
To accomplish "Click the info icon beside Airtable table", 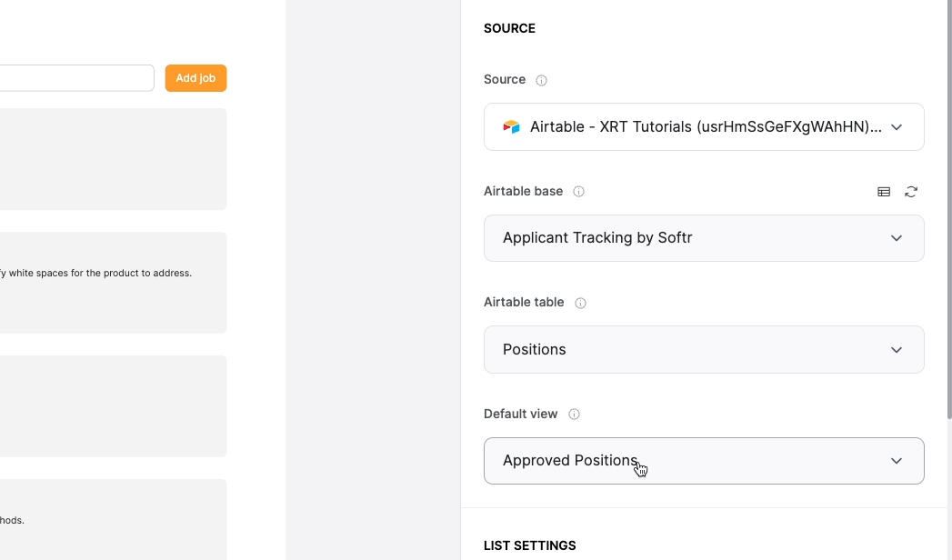I will (580, 303).
